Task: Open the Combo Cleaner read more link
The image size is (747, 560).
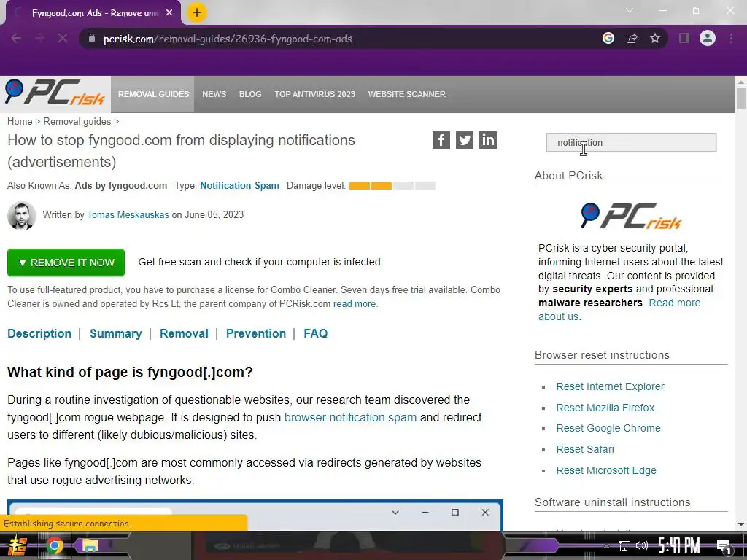Action: [355, 304]
